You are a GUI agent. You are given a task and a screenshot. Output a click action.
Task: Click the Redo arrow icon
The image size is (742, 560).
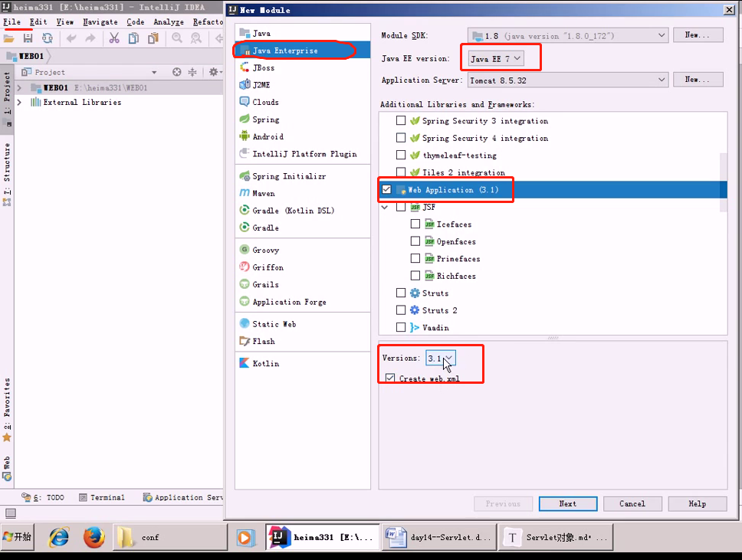pos(90,38)
